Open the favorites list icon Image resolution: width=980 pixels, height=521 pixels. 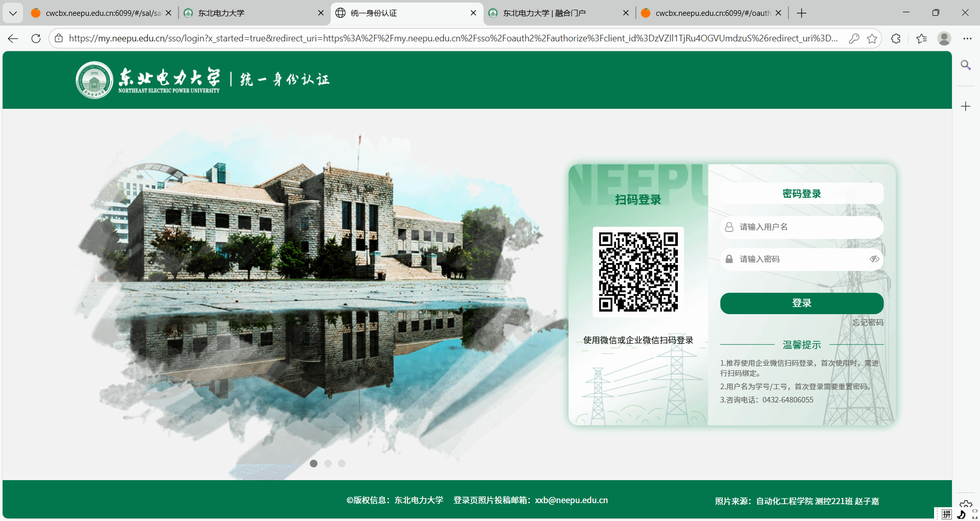921,38
